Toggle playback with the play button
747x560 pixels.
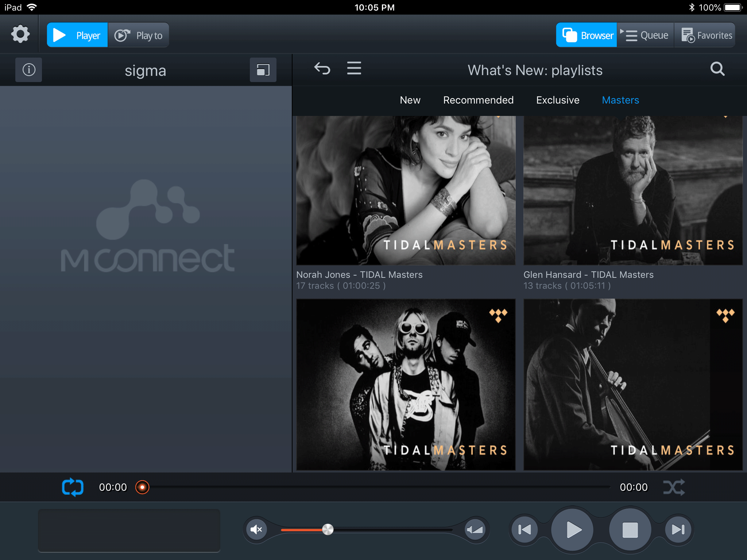point(572,529)
